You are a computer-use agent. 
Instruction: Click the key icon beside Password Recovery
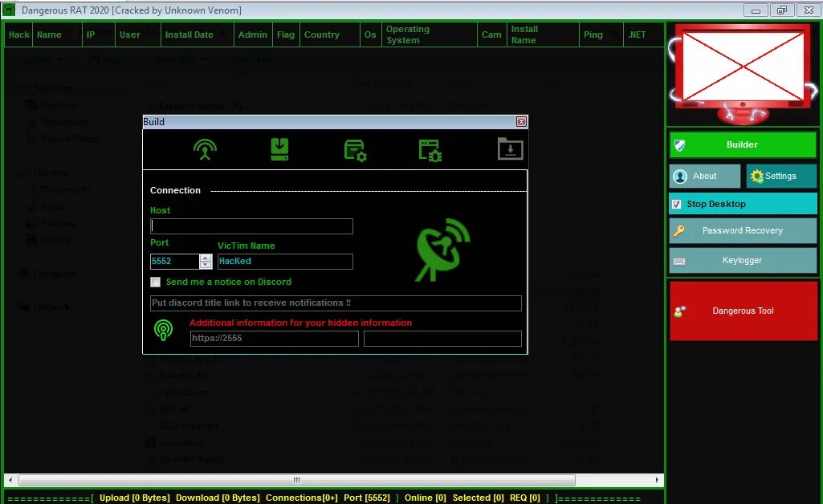(x=679, y=231)
